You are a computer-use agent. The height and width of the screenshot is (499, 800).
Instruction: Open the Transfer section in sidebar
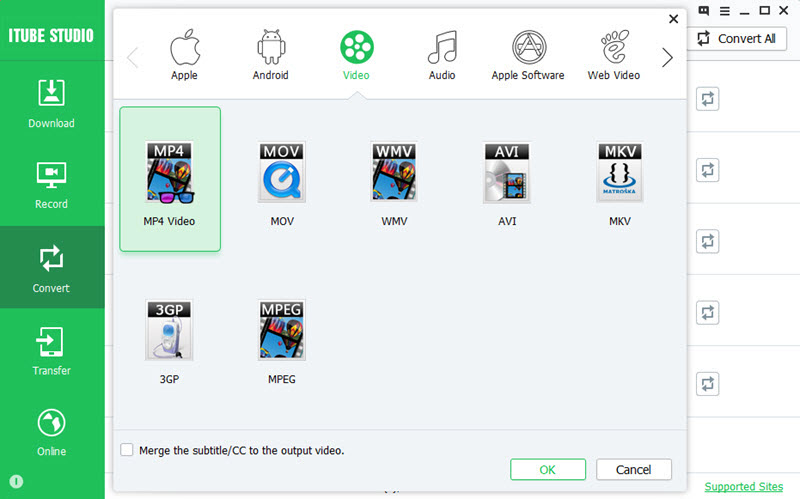52,350
